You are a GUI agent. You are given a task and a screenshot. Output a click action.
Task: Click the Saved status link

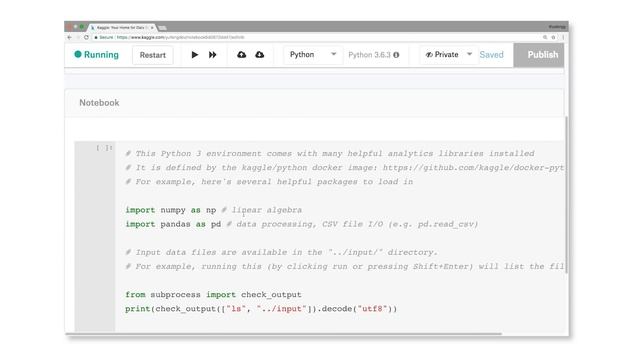[491, 55]
